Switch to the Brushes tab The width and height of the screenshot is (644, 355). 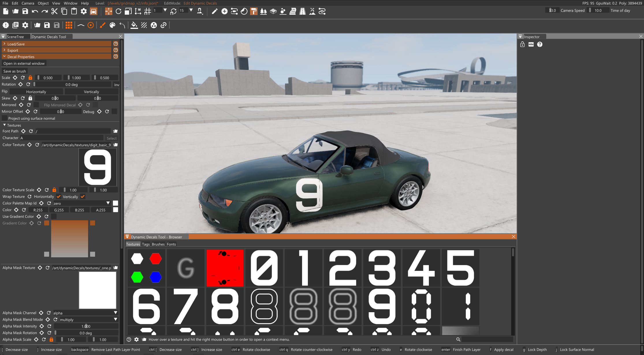[158, 244]
